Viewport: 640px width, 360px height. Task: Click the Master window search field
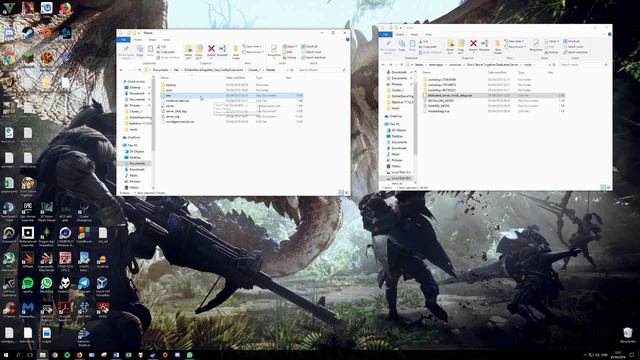[x=321, y=70]
